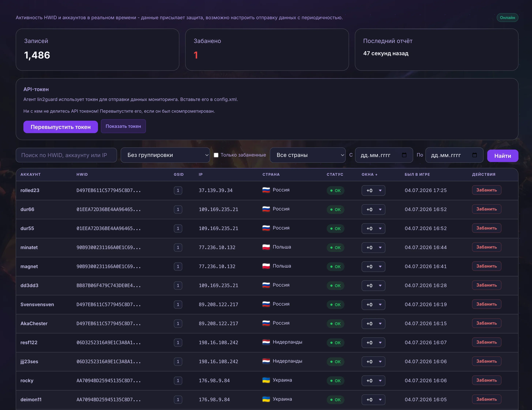The width and height of the screenshot is (532, 410).
Task: Ban the minatet account
Action: click(x=486, y=247)
